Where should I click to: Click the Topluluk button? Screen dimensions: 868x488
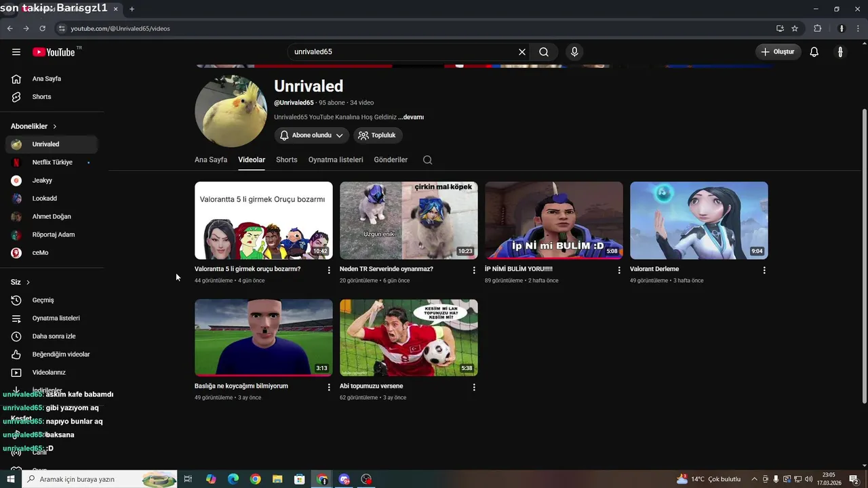378,136
